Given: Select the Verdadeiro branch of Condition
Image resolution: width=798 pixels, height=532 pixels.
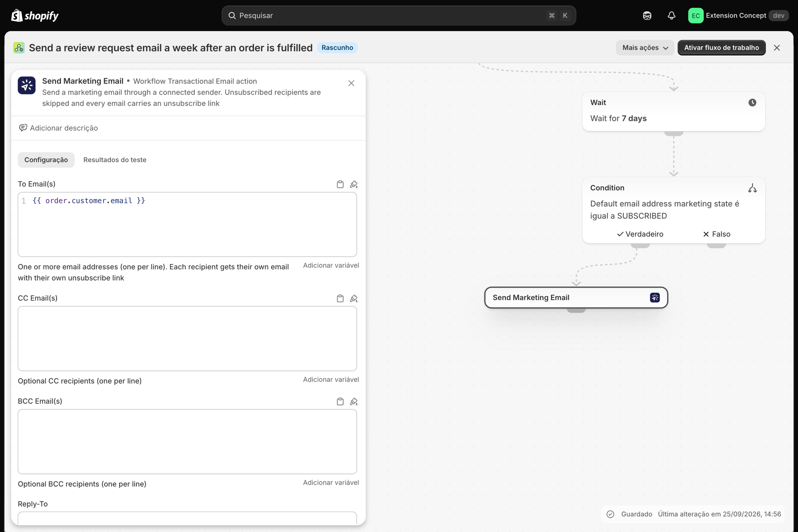Looking at the screenshot, I should 640,234.
